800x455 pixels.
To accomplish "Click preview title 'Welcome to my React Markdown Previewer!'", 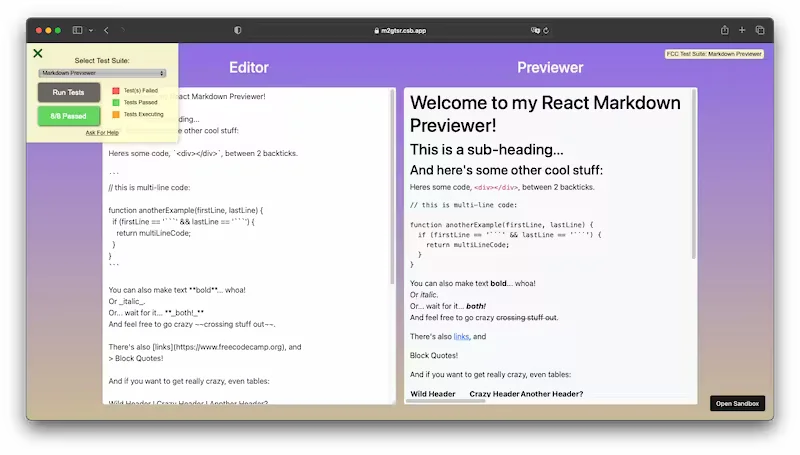I will [545, 114].
